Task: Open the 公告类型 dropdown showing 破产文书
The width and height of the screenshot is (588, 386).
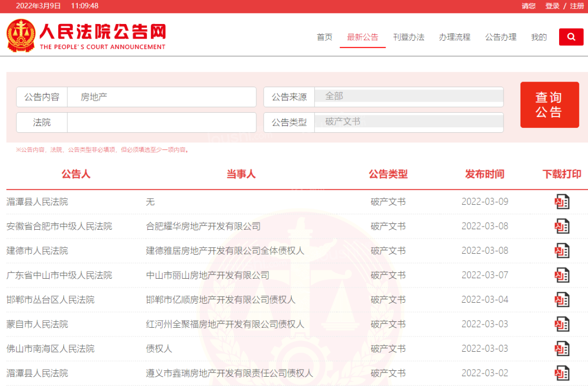Action: [409, 122]
